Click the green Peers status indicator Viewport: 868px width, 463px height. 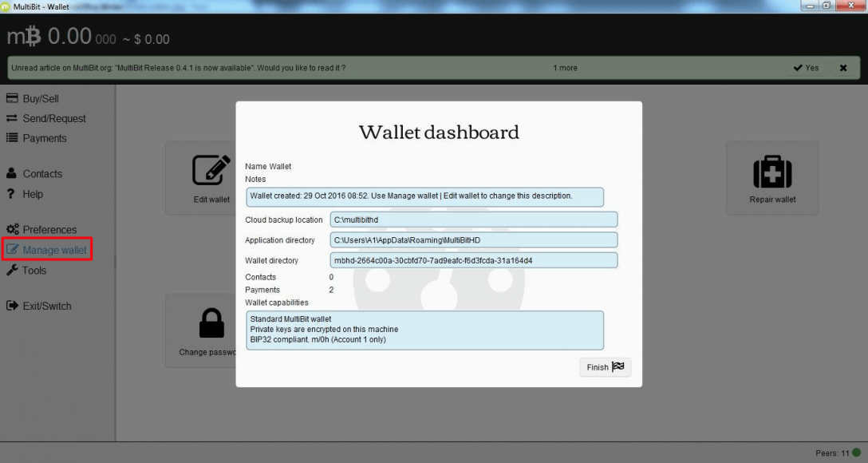pos(858,451)
